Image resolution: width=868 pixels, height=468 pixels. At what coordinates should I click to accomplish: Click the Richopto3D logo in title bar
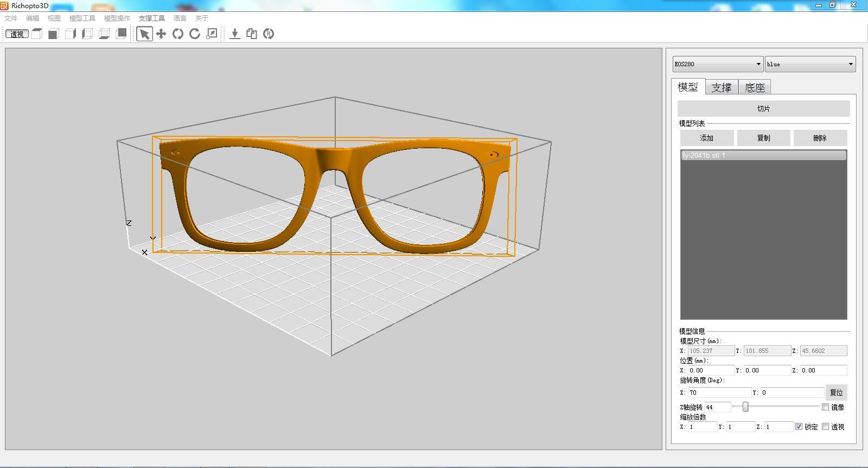coord(4,5)
